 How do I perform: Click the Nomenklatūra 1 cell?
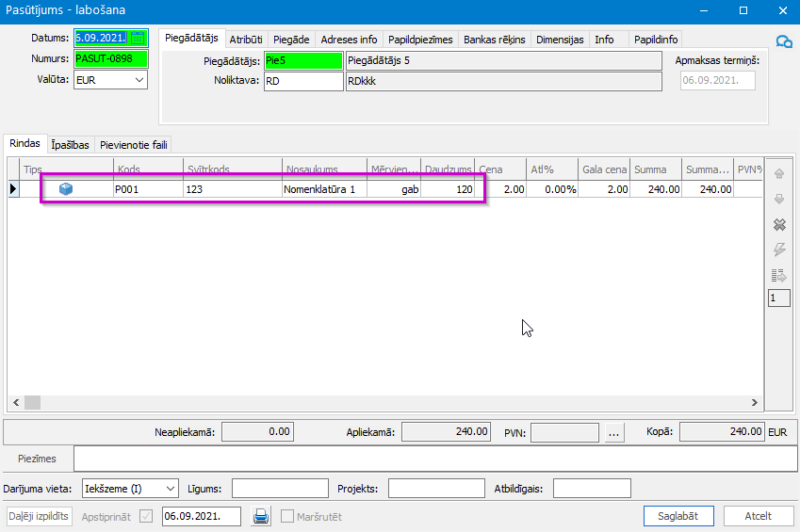324,189
